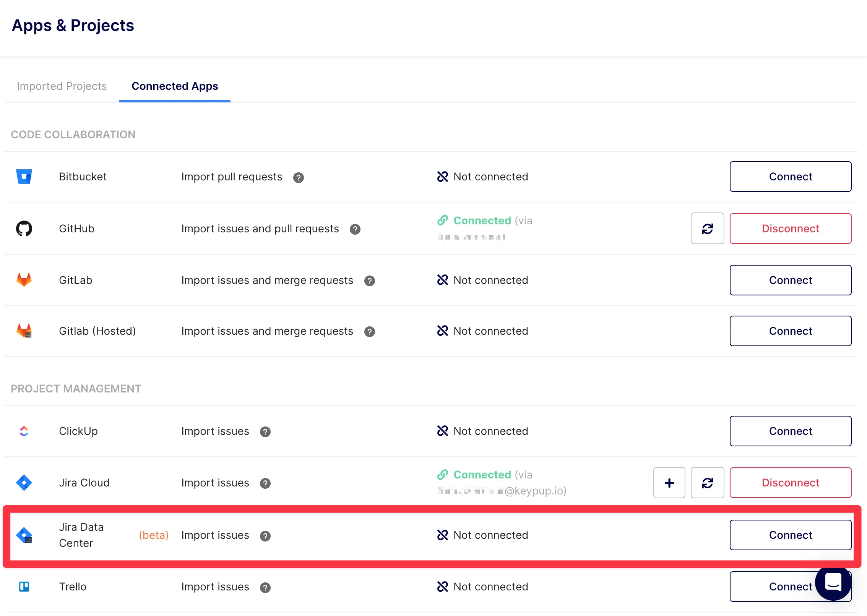Click the help icon beside Import issues for ClickUp

click(265, 432)
